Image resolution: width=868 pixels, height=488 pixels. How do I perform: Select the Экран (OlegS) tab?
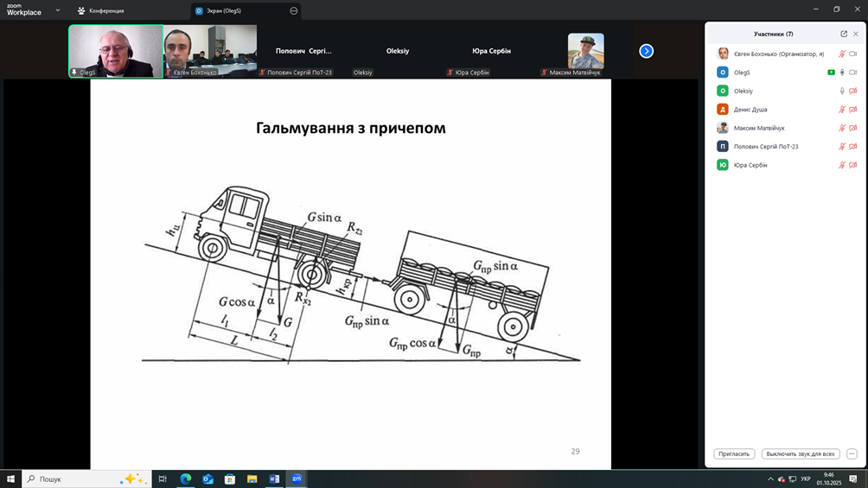(223, 11)
